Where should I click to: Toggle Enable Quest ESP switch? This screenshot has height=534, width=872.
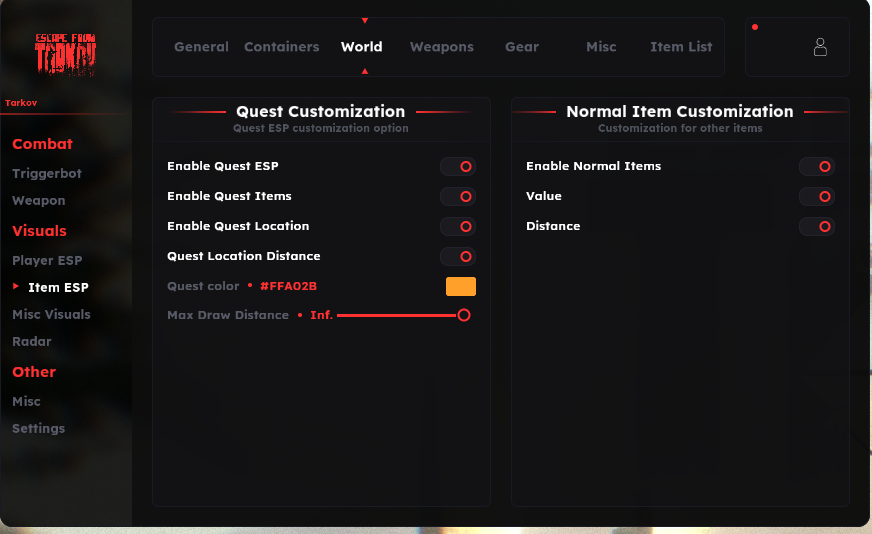coord(458,167)
